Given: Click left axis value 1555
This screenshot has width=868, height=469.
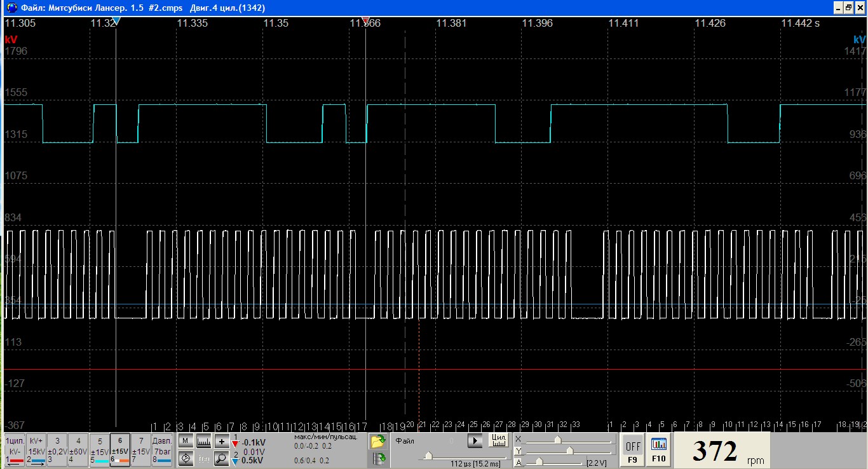Looking at the screenshot, I should pyautogui.click(x=16, y=93).
